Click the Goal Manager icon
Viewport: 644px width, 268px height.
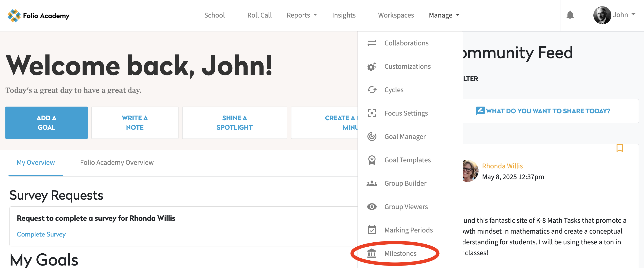pos(371,136)
